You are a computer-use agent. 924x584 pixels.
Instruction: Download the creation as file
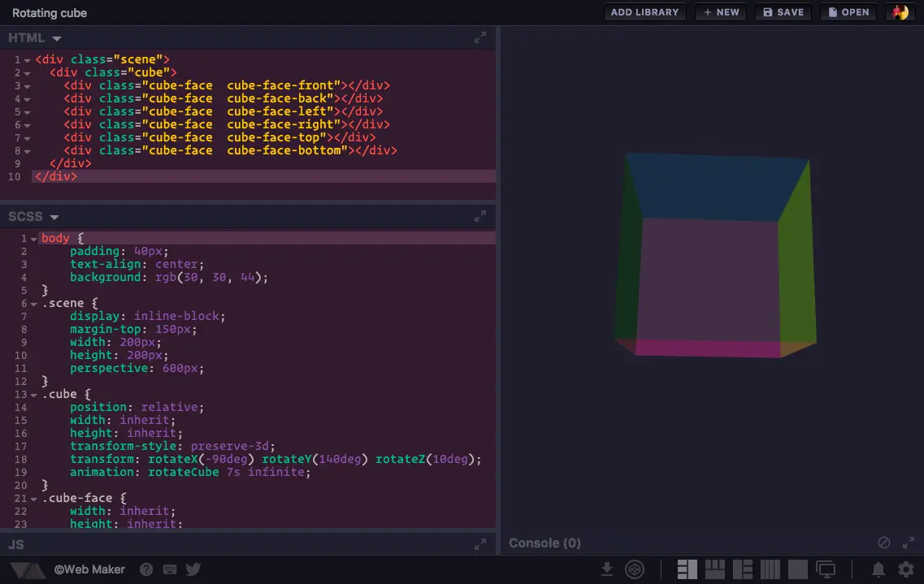pyautogui.click(x=607, y=569)
